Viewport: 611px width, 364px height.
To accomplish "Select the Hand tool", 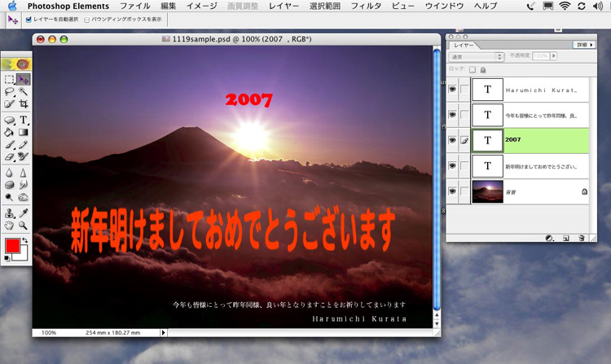I will [x=9, y=226].
